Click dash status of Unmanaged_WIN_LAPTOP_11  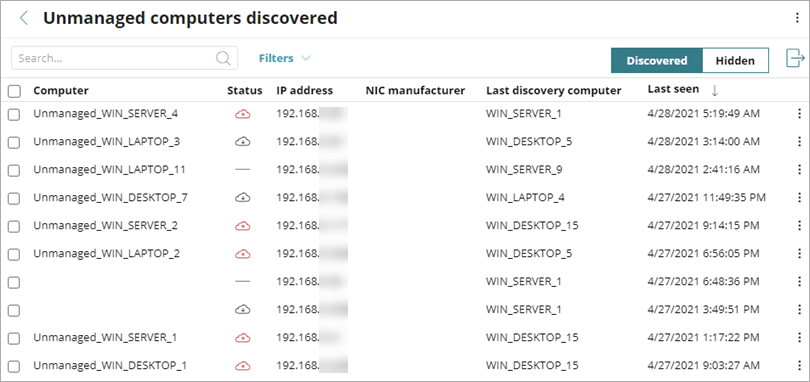(242, 170)
